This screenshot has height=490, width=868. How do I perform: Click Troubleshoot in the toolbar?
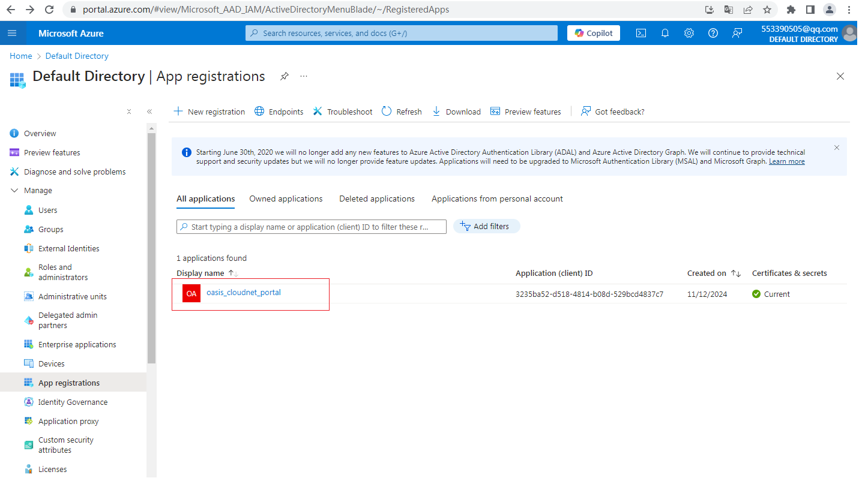click(x=343, y=112)
